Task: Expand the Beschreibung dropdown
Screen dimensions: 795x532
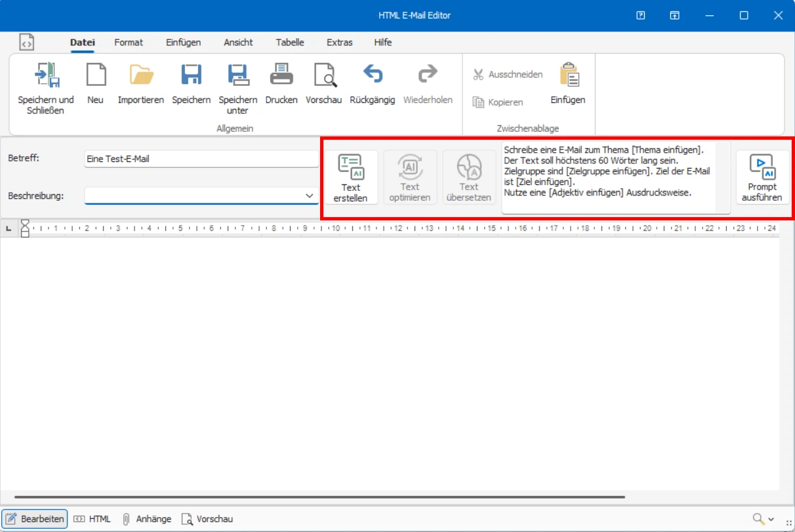Action: 310,195
